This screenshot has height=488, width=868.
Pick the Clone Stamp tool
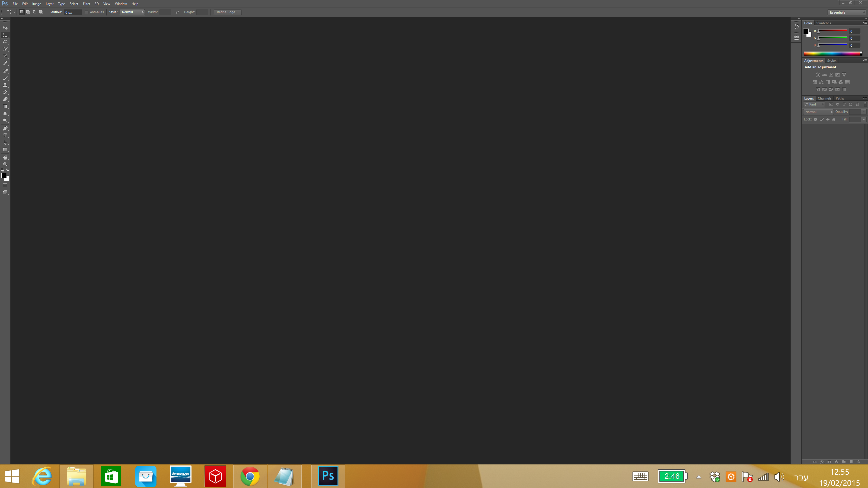point(5,85)
